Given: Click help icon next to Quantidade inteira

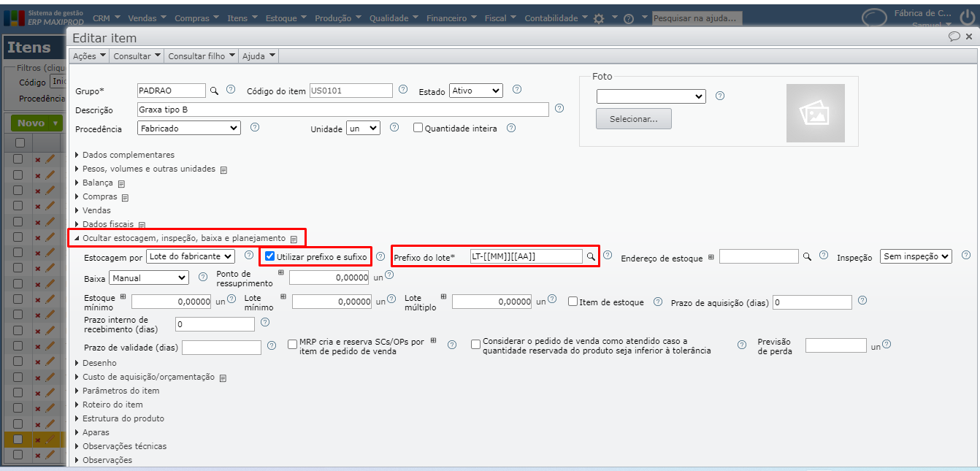Looking at the screenshot, I should coord(511,128).
